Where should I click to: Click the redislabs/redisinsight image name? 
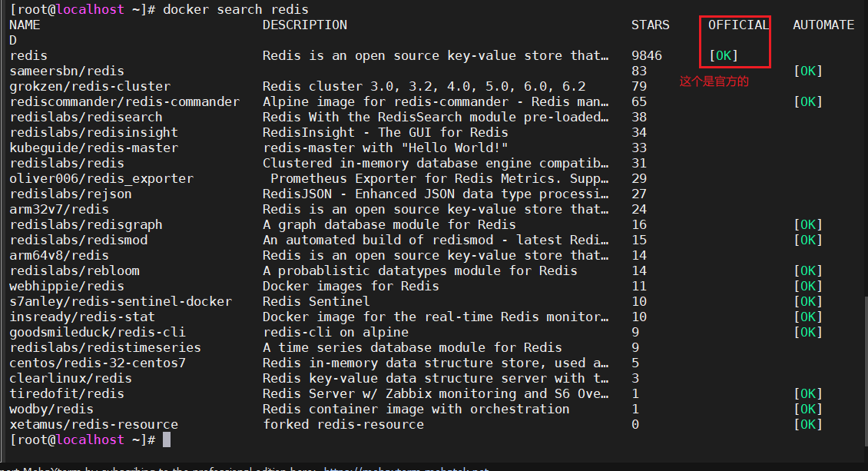tap(94, 132)
